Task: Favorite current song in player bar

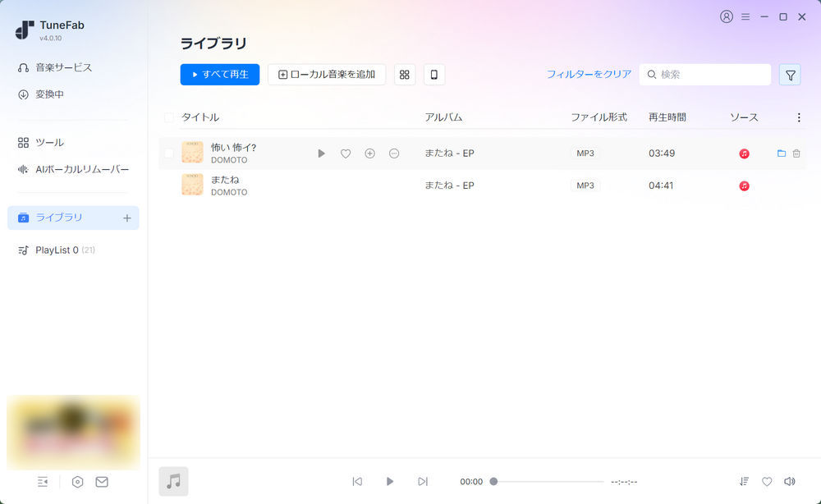Action: pyautogui.click(x=767, y=482)
